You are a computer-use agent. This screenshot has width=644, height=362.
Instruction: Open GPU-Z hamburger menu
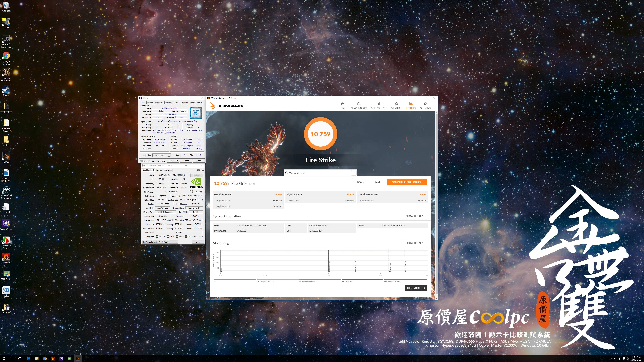(x=203, y=170)
